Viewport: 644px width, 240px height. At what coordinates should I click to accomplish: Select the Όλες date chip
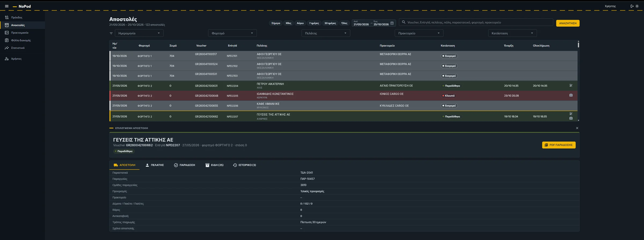344,23
